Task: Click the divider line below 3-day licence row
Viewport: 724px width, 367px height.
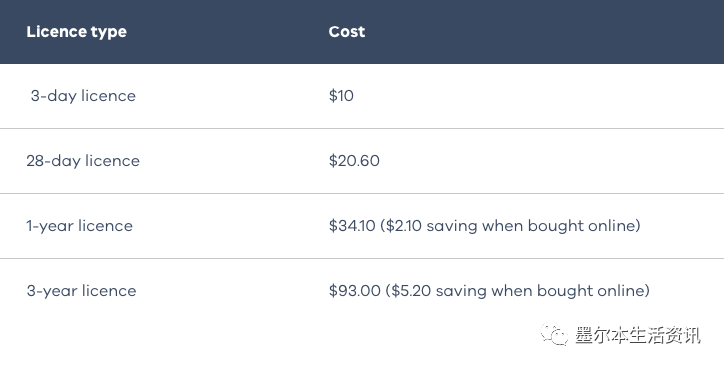Action: pyautogui.click(x=362, y=128)
